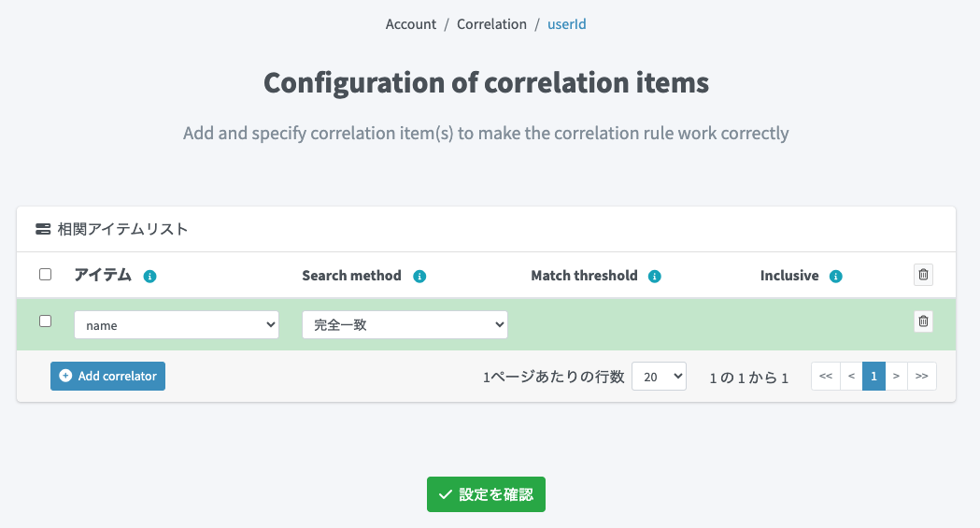The width and height of the screenshot is (980, 528).
Task: Click the 設定を確認 confirm button
Action: [x=486, y=495]
